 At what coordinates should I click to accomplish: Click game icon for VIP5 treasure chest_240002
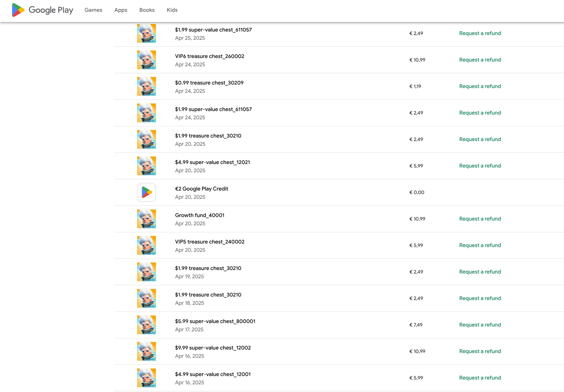(x=146, y=245)
